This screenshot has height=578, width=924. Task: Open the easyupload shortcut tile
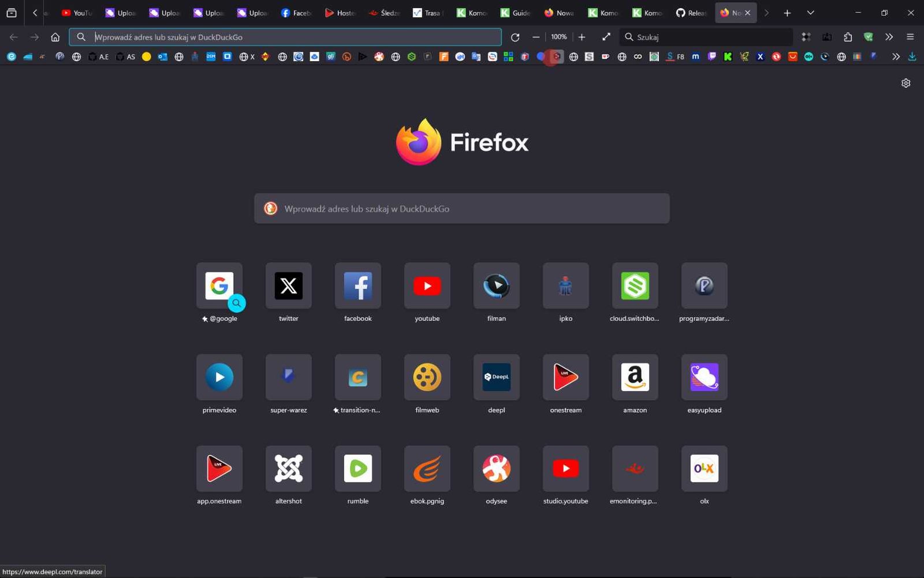tap(705, 377)
